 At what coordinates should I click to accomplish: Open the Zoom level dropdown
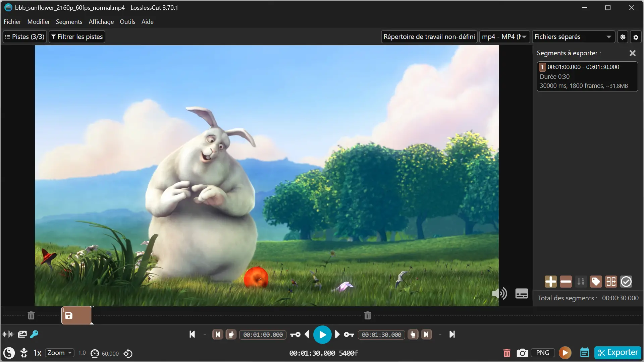coord(59,353)
